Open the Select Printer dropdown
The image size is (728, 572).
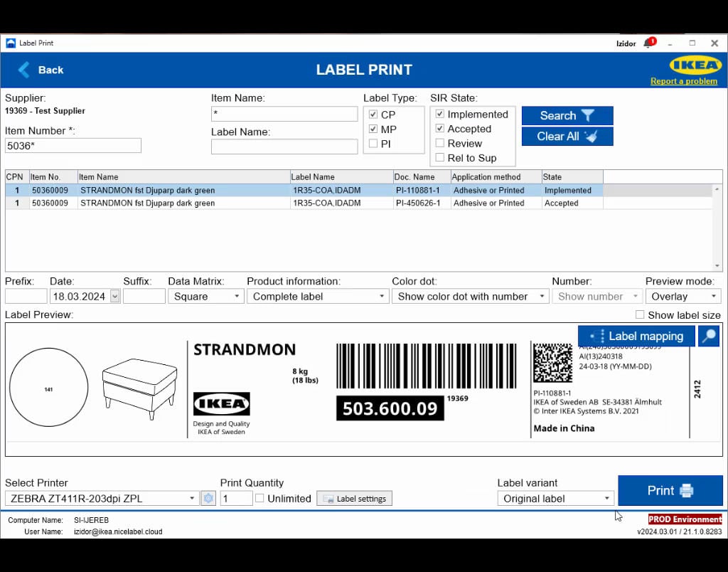click(x=102, y=499)
